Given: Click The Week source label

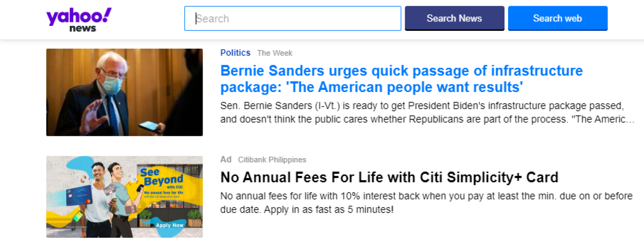Looking at the screenshot, I should pos(275,53).
